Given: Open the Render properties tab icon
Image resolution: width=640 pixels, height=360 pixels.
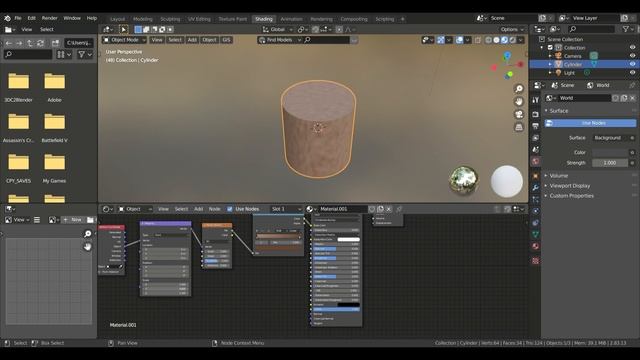Looking at the screenshot, I should [x=536, y=115].
